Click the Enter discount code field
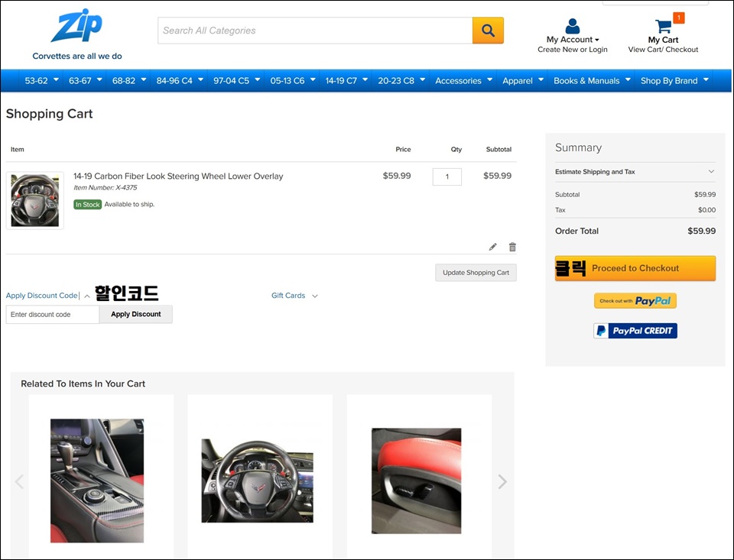The width and height of the screenshot is (734, 560). [53, 315]
